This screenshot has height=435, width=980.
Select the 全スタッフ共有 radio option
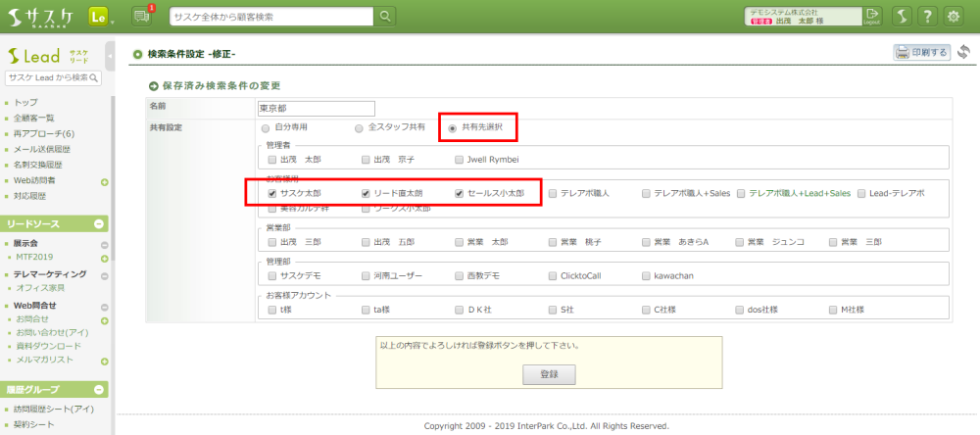coord(359,127)
